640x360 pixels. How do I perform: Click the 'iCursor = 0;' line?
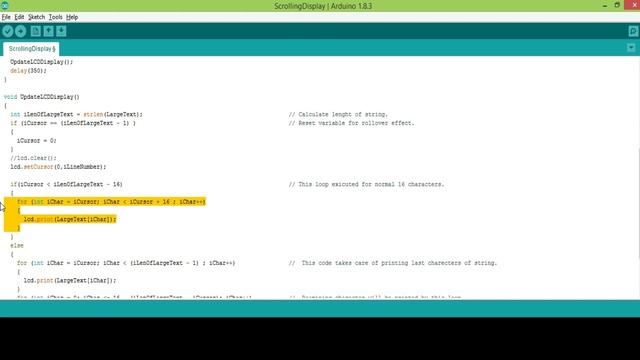click(x=37, y=141)
